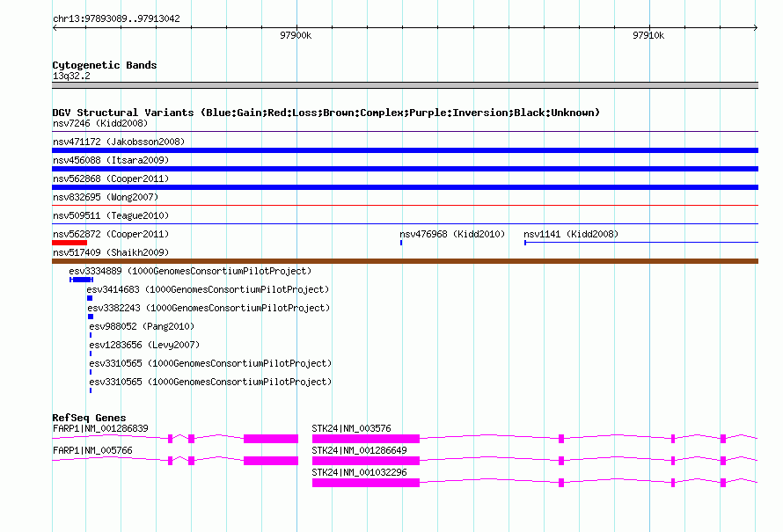The height and width of the screenshot is (532, 783).
Task: Select esv988052 (Pang2010) label
Action: (x=142, y=326)
